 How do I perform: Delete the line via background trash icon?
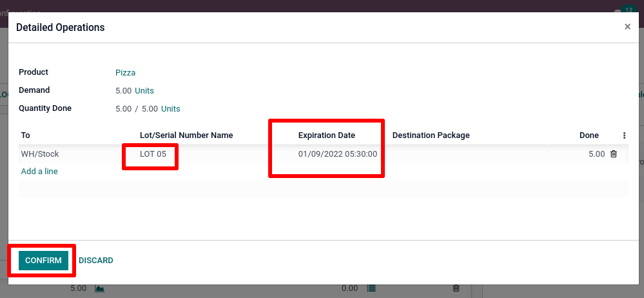[456, 288]
